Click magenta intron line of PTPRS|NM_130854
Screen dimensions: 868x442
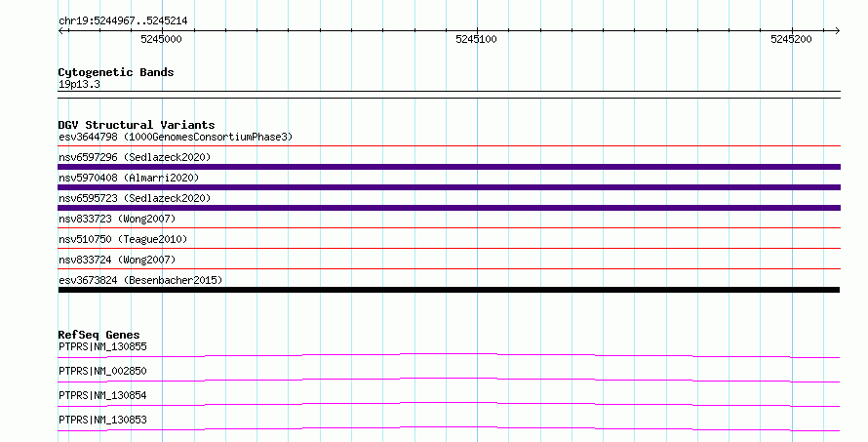pyautogui.click(x=449, y=404)
